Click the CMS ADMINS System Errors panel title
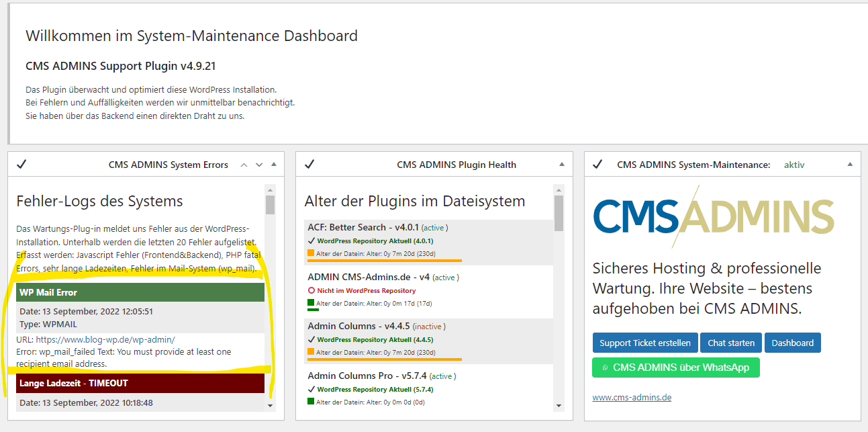Screen dimensions: 868x432 point(168,165)
